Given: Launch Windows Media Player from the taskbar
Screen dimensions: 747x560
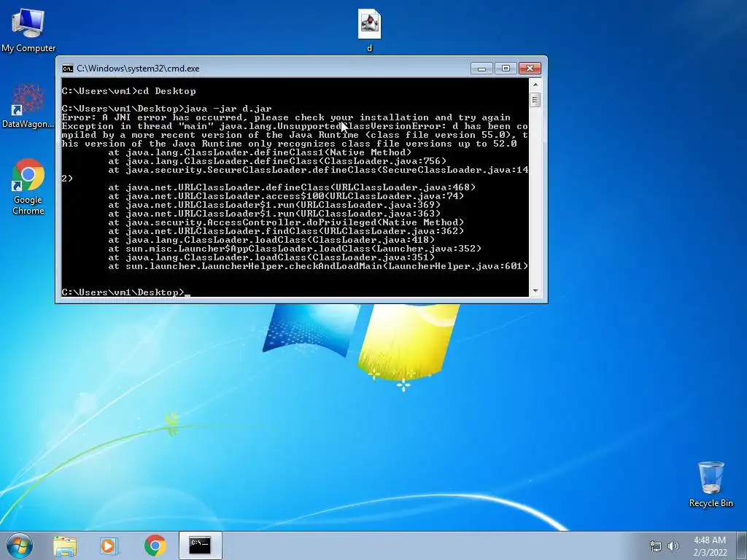Looking at the screenshot, I should 109,545.
